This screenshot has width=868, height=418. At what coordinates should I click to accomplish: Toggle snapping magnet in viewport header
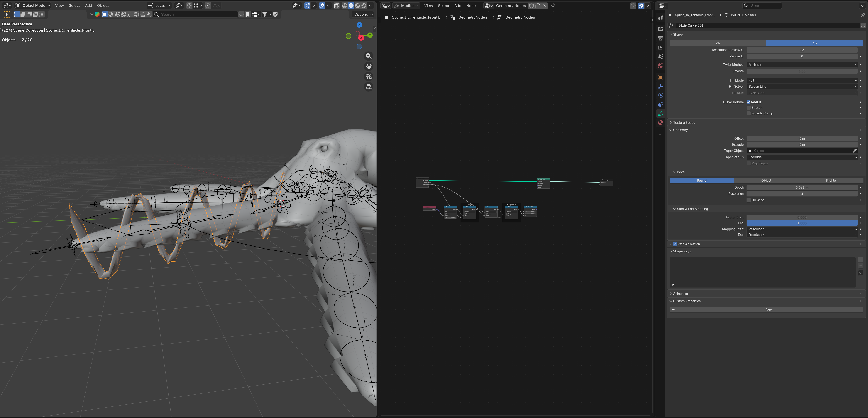click(x=189, y=6)
